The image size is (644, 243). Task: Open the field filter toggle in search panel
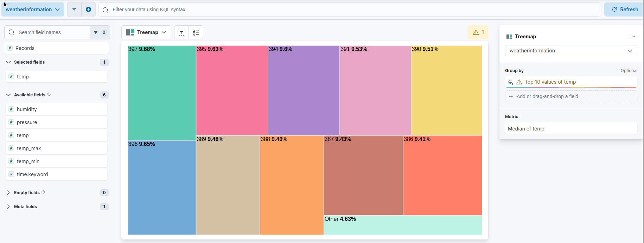95,32
